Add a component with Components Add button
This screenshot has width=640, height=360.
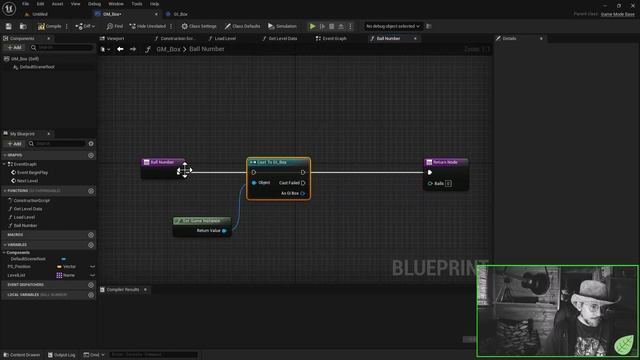click(x=15, y=48)
